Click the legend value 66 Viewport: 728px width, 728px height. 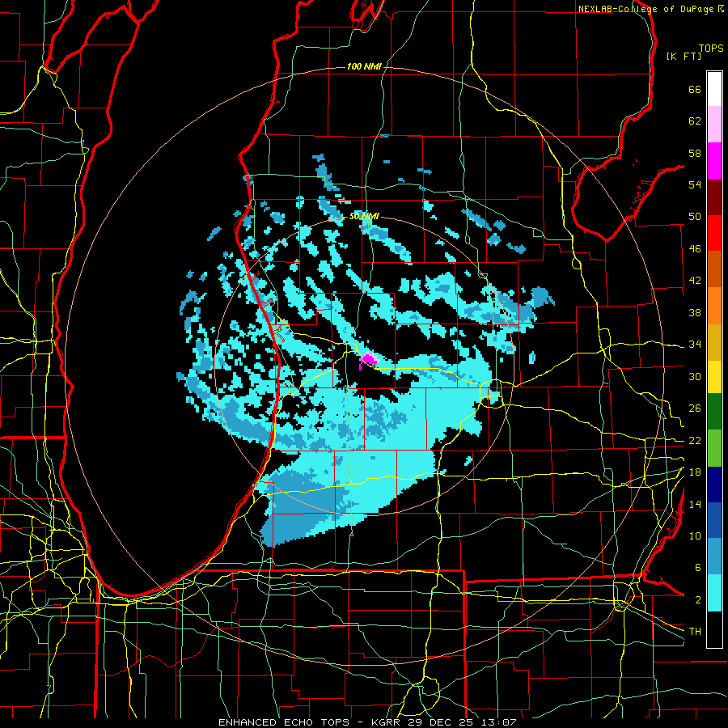tap(695, 90)
